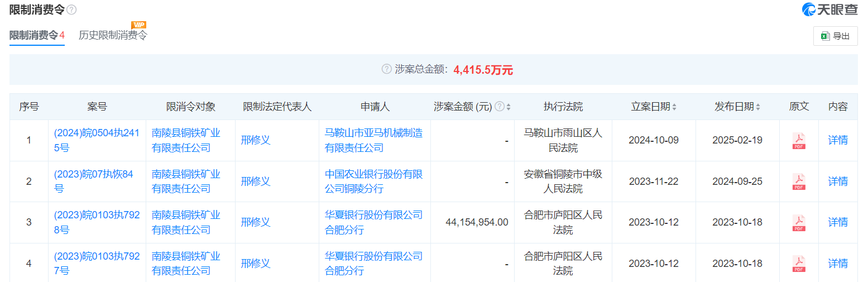868x282 pixels.
Task: Select court 合肥市庐阳区人民法院 in row 3
Action: [563, 222]
